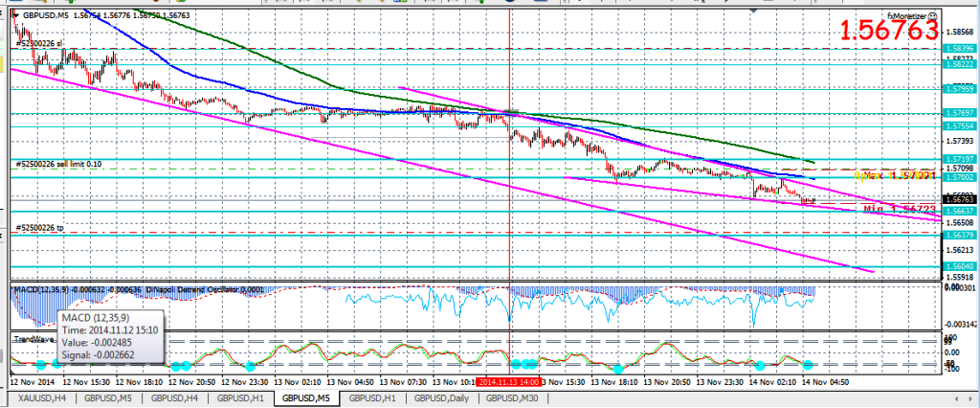
Task: Click the 1.56379 cyan price label
Action: (x=959, y=236)
